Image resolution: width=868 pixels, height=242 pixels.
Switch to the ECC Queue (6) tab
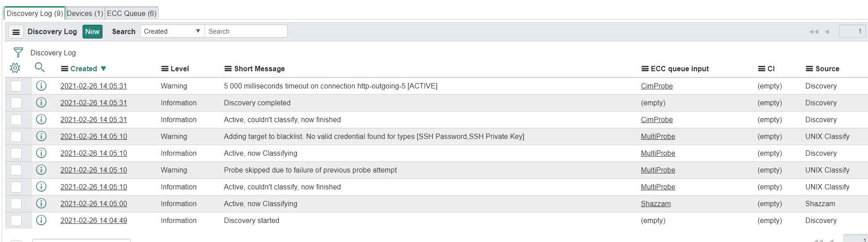[x=132, y=13]
